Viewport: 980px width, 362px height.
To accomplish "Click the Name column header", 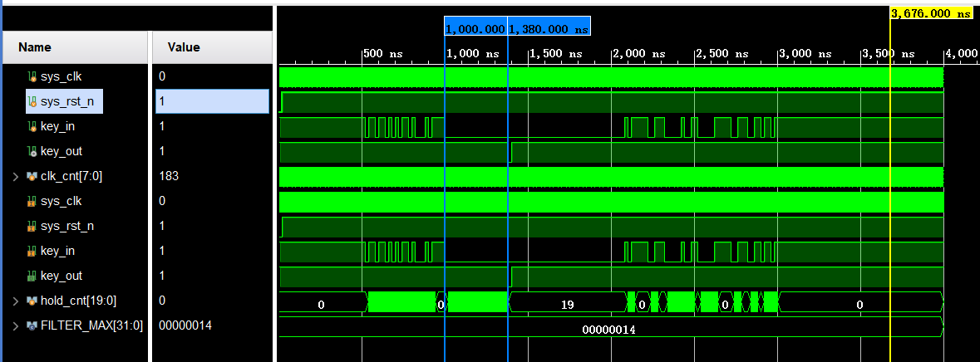I will (x=35, y=47).
